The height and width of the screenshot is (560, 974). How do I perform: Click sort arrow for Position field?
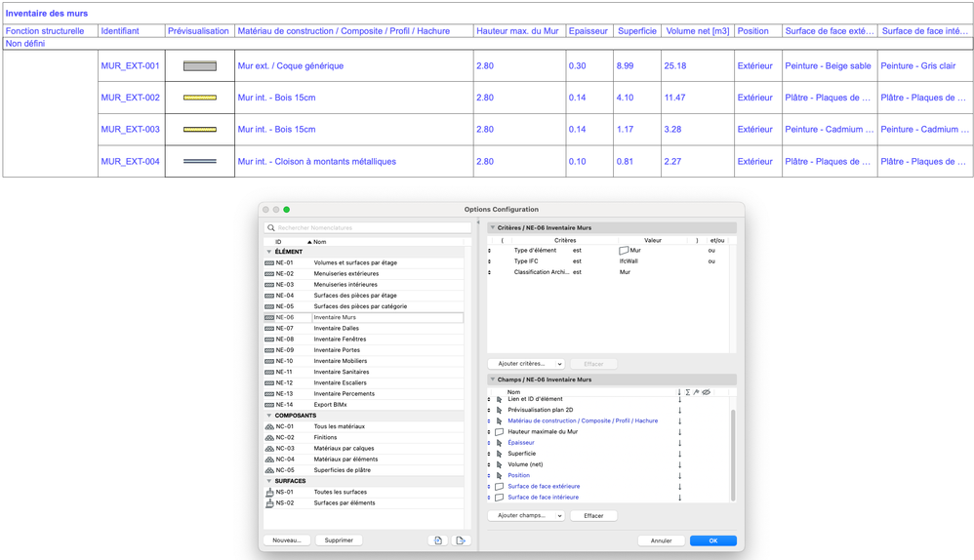(x=679, y=475)
